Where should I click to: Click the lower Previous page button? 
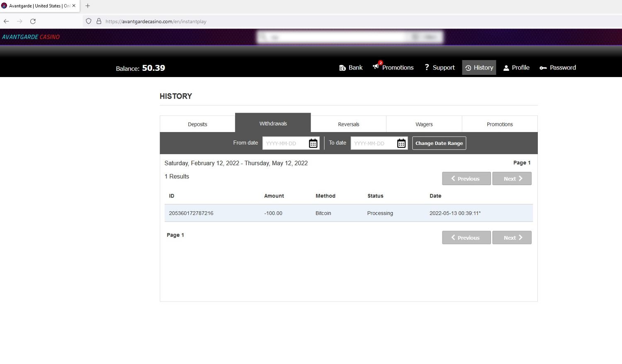pyautogui.click(x=466, y=238)
